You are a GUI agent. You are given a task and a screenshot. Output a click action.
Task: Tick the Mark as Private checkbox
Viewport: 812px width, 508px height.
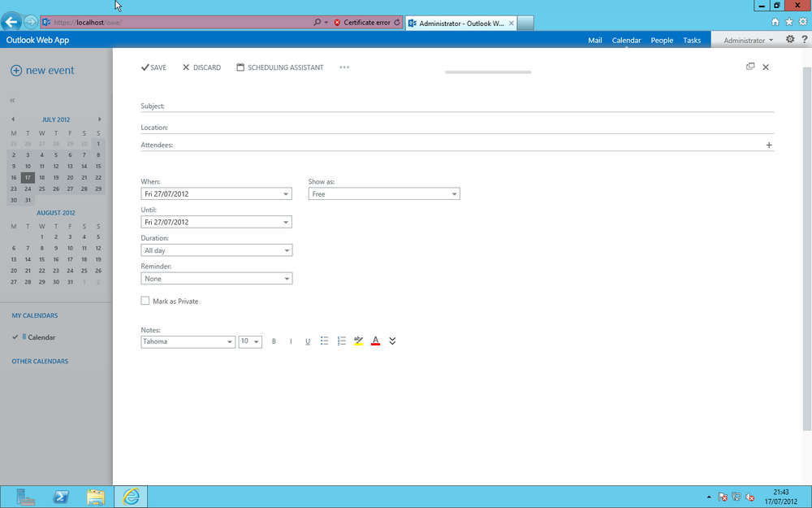coord(145,301)
